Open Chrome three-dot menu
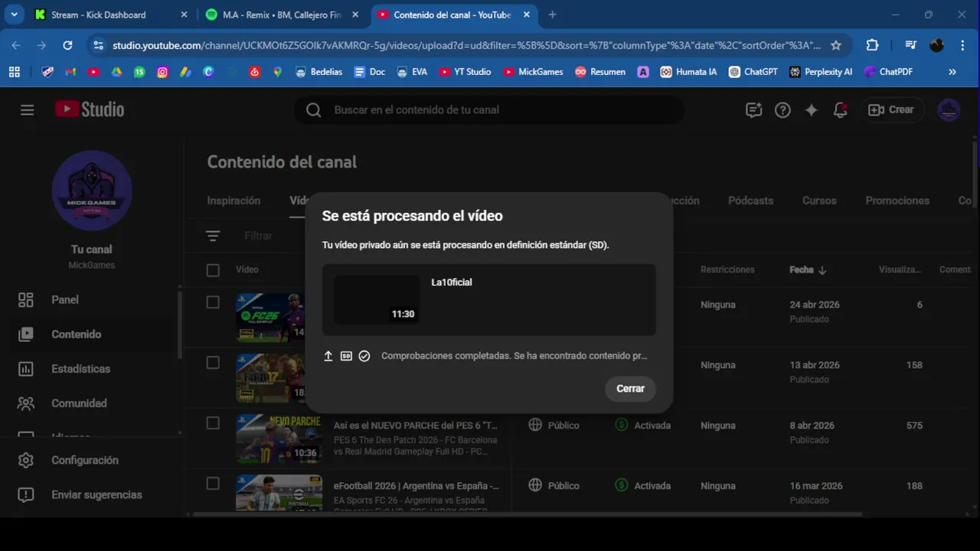The height and width of the screenshot is (551, 980). 962,45
